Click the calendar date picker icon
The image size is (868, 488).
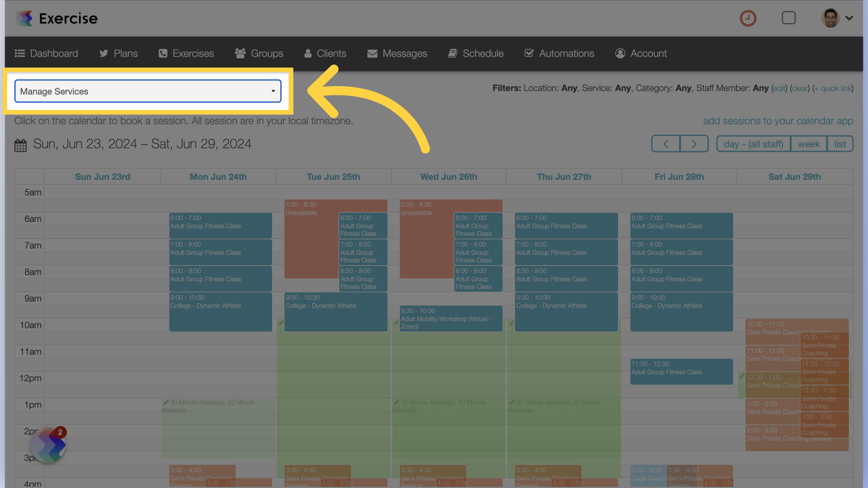coord(20,144)
